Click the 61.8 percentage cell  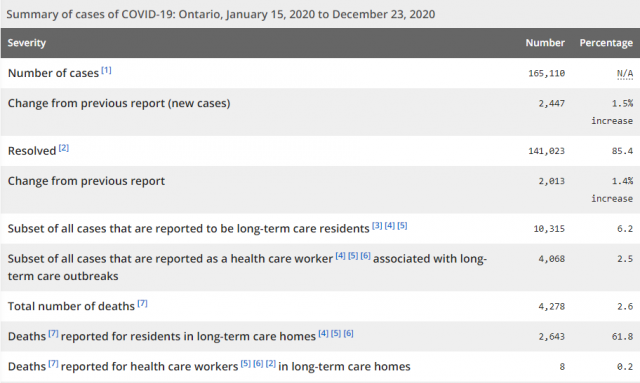pyautogui.click(x=622, y=336)
